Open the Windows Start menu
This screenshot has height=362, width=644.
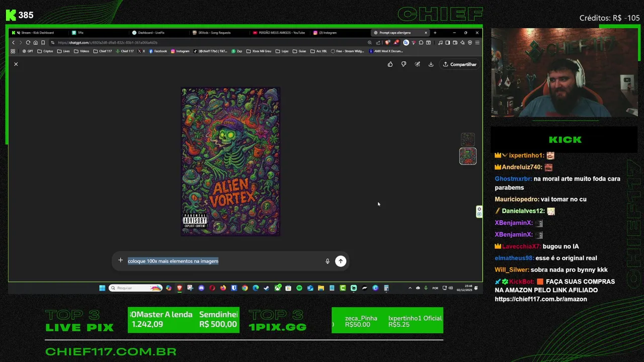[x=102, y=288]
